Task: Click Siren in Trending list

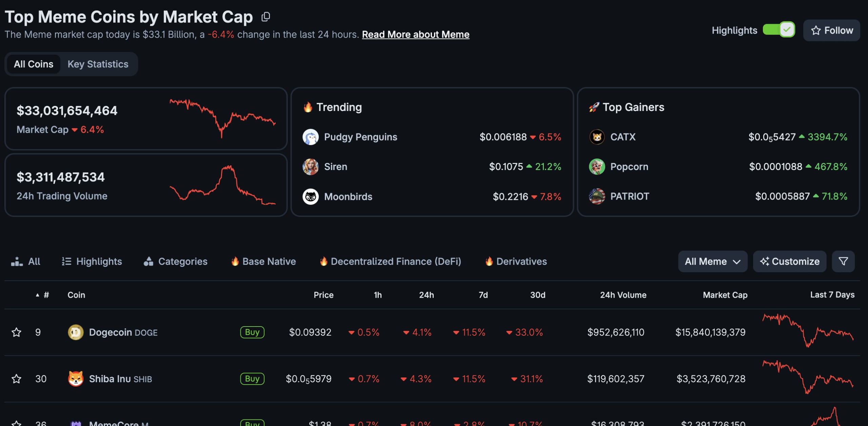Action: (336, 167)
